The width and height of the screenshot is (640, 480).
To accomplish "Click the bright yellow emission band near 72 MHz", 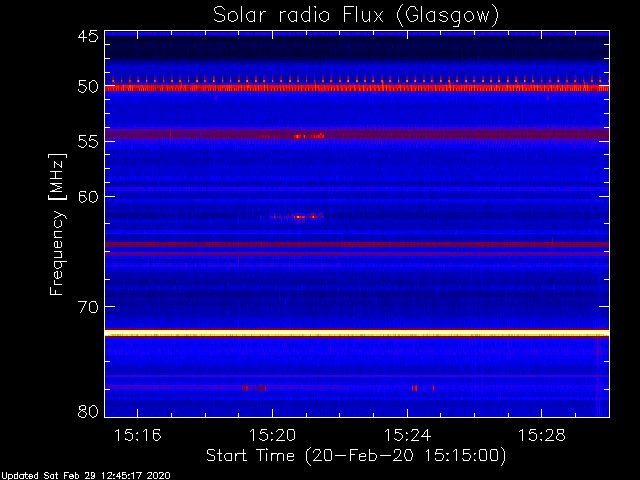I will (x=357, y=333).
